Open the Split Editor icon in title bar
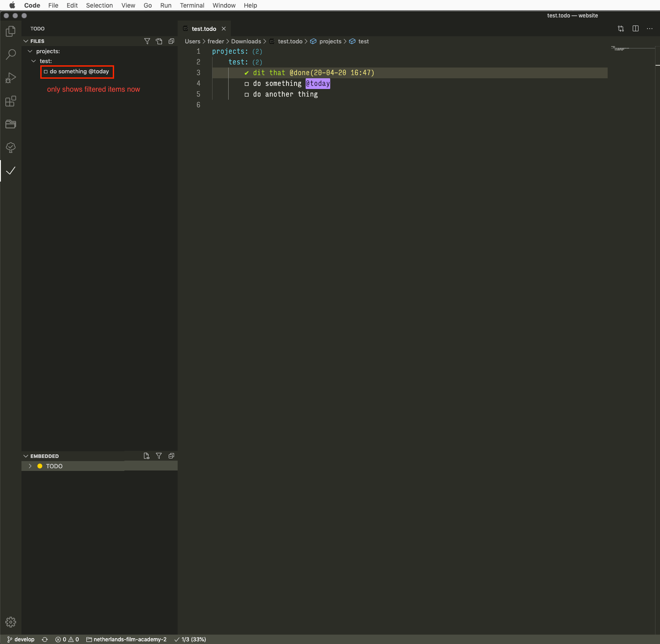The image size is (660, 644). pyautogui.click(x=635, y=28)
